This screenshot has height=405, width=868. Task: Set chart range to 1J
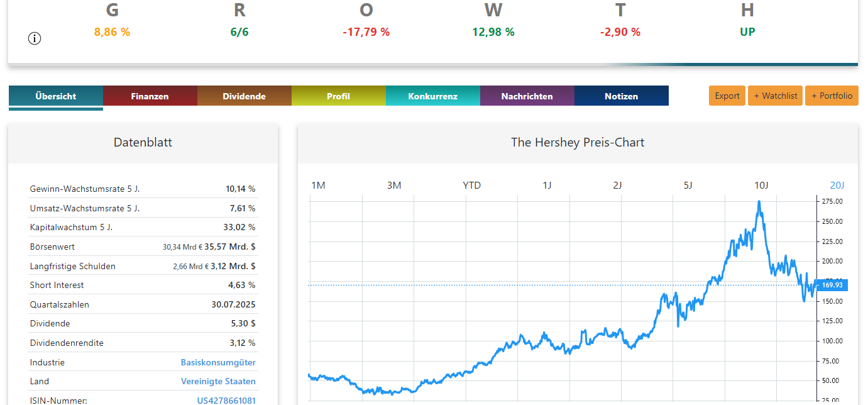tap(547, 185)
